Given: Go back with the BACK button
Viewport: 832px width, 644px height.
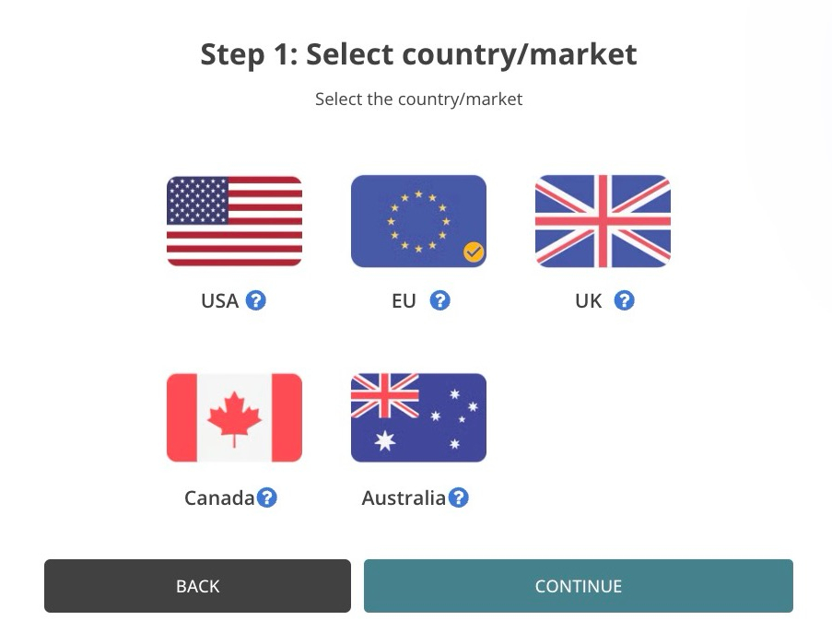Looking at the screenshot, I should click(x=197, y=586).
